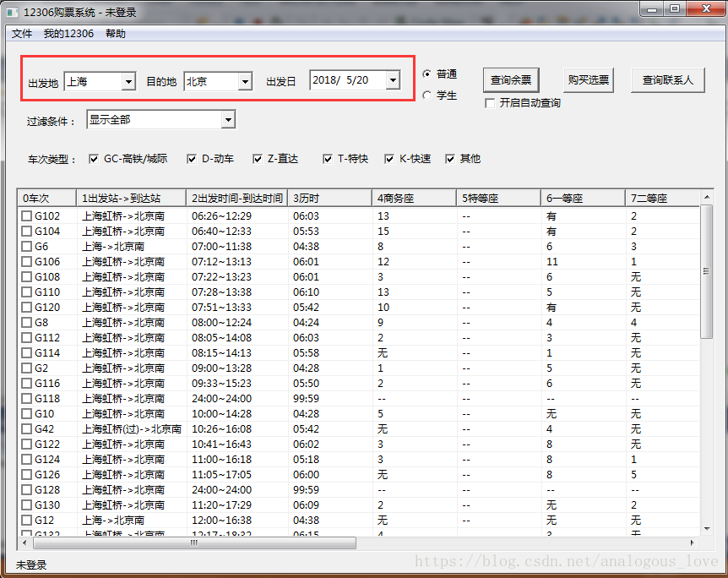Click the horizontal scrollbar thumb
728x578 pixels.
[x=194, y=543]
